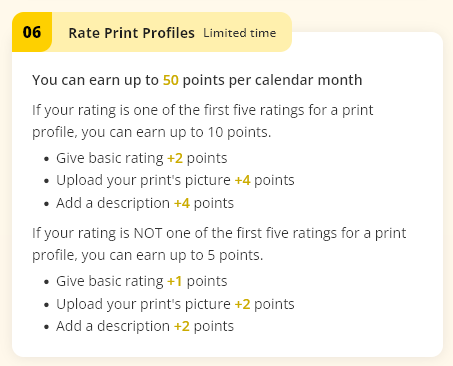This screenshot has width=453, height=366.
Task: Click Upload your print's picture +4 item
Action: click(175, 180)
